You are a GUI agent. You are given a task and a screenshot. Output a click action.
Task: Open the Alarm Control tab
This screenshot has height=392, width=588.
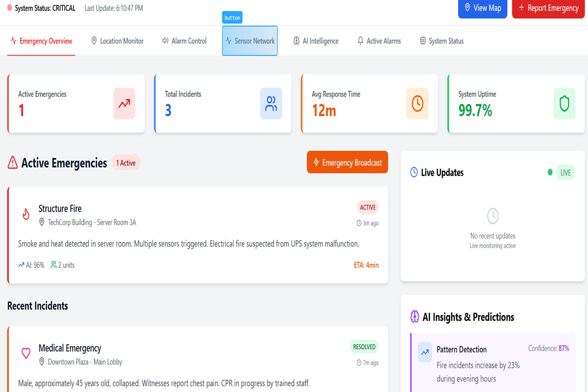(x=185, y=41)
